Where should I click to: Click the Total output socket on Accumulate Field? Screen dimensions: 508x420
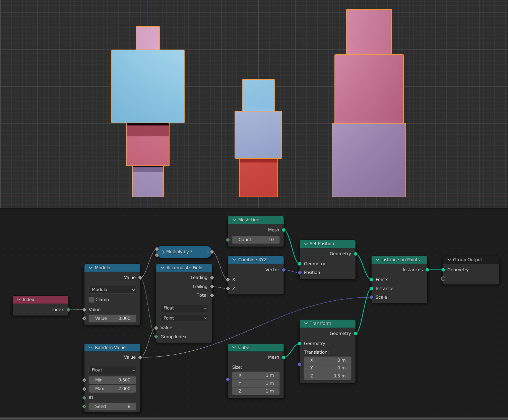[211, 295]
